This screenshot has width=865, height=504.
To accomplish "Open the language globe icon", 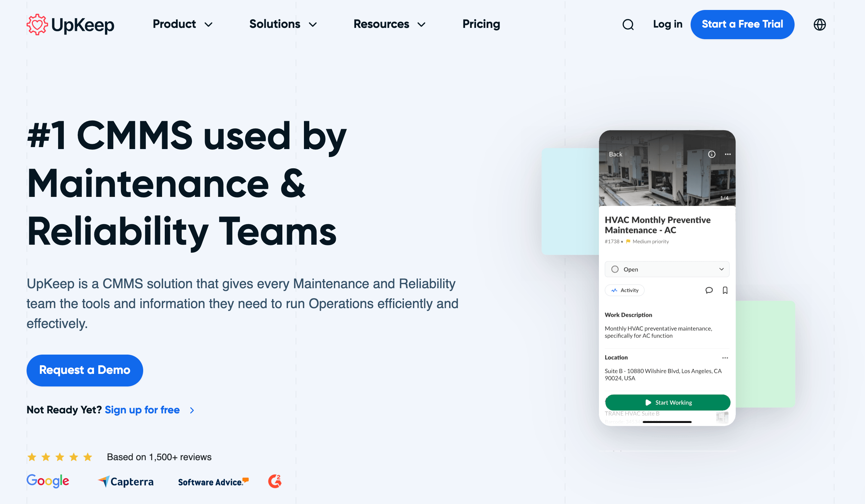I will tap(820, 24).
